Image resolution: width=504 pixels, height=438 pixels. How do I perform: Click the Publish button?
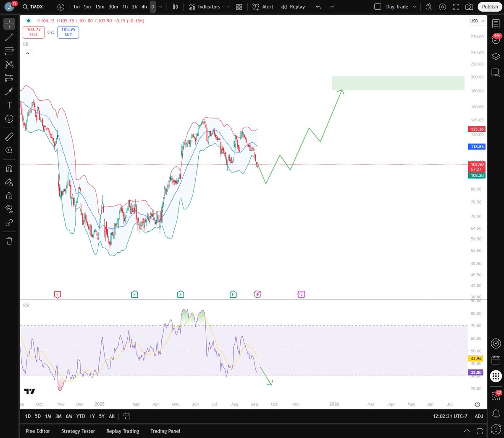pyautogui.click(x=490, y=7)
